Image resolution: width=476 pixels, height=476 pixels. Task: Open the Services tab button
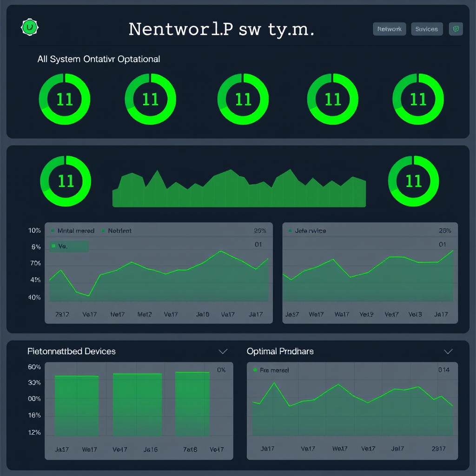[427, 29]
